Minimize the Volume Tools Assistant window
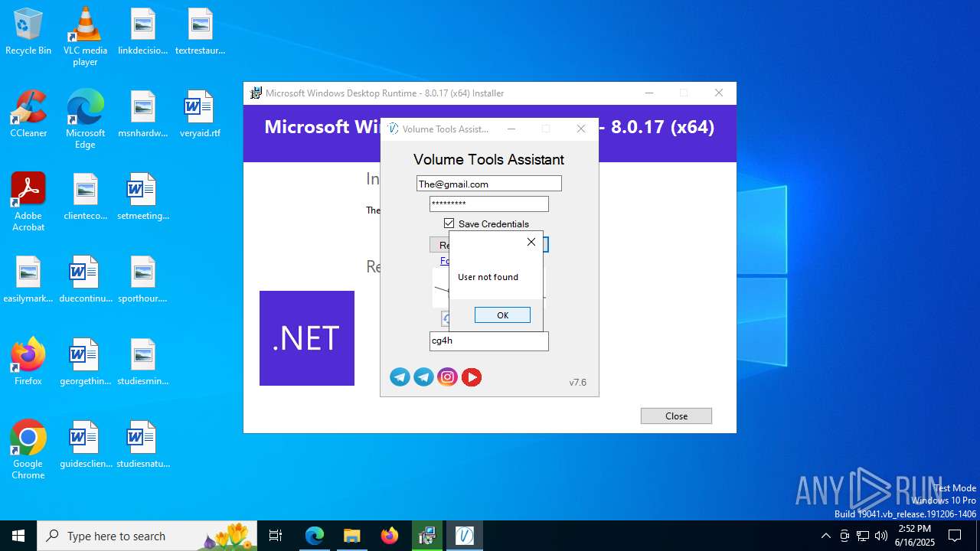 (x=511, y=129)
